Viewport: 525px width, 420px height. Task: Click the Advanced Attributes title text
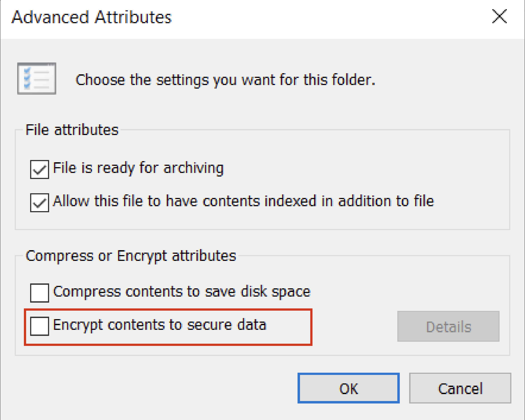click(92, 17)
